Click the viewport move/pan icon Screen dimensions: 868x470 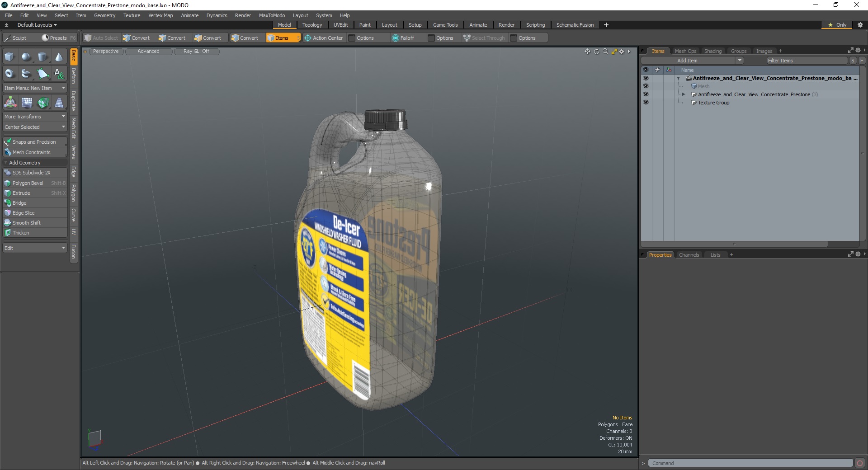tap(587, 52)
